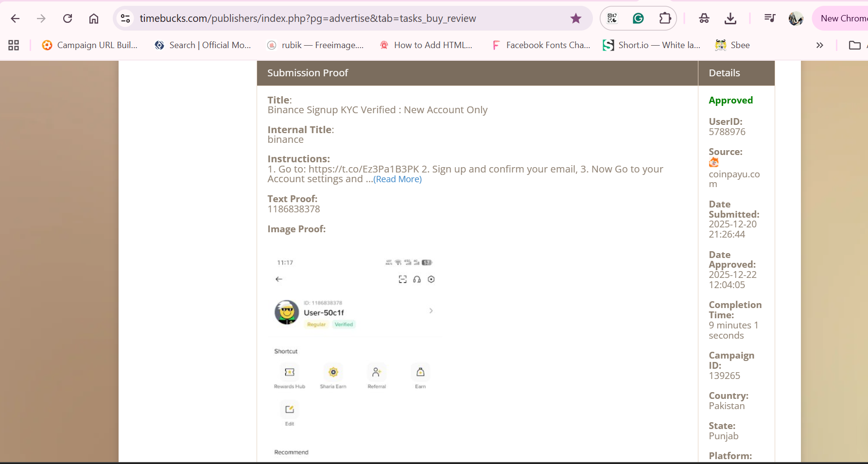
Task: Open Short.io — White la... bookmark
Action: (x=651, y=45)
